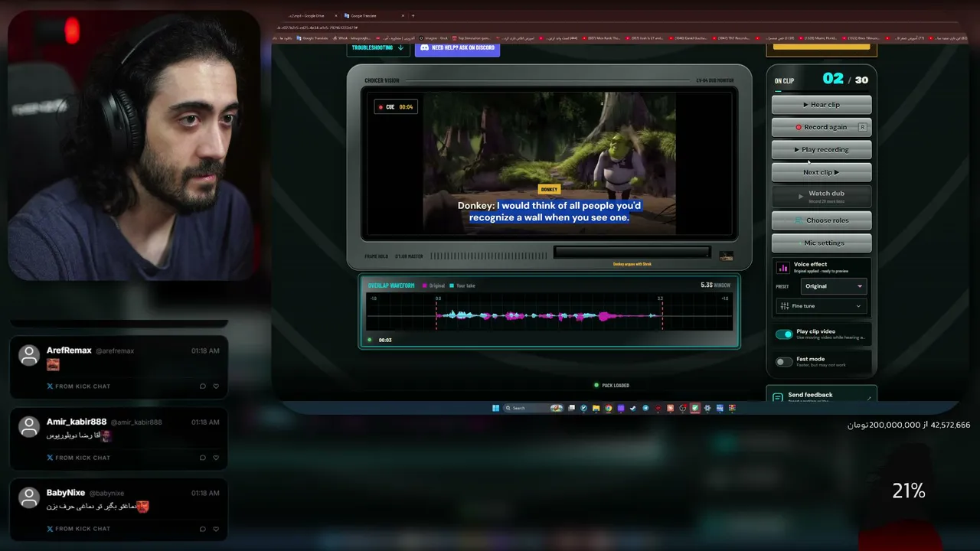
Task: Reply to Amir_kabir888's chat message
Action: [202, 458]
